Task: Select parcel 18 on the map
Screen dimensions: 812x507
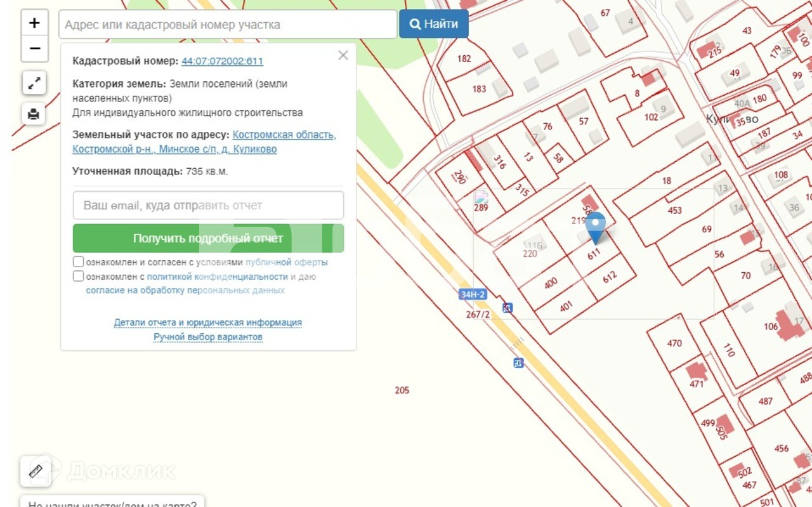Action: [x=667, y=181]
